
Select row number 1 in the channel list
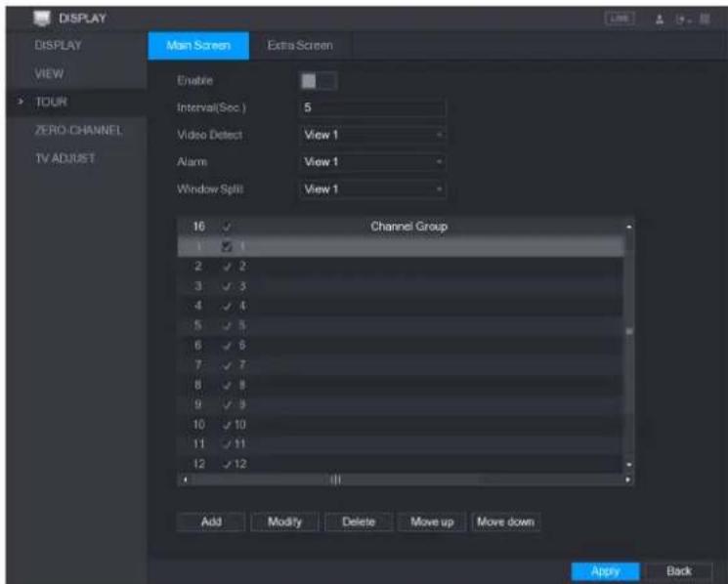(x=401, y=246)
